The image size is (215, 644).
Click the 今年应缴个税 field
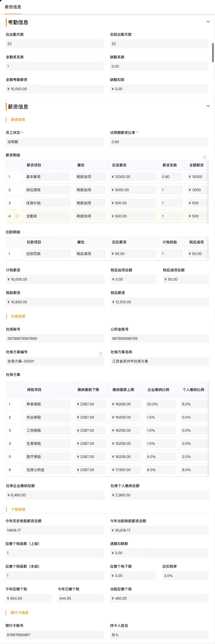click(28, 598)
